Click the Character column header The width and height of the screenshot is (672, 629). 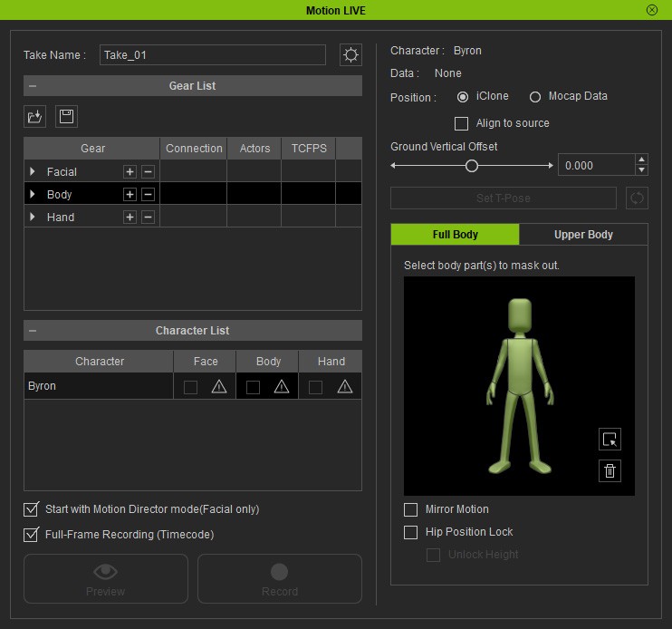tap(99, 362)
